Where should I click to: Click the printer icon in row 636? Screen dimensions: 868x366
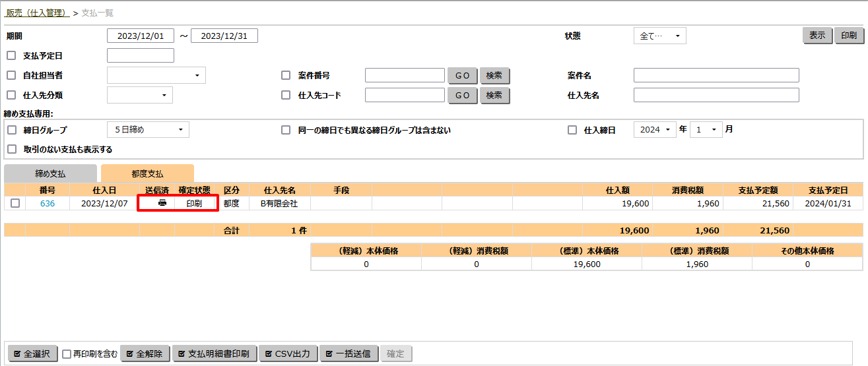162,204
